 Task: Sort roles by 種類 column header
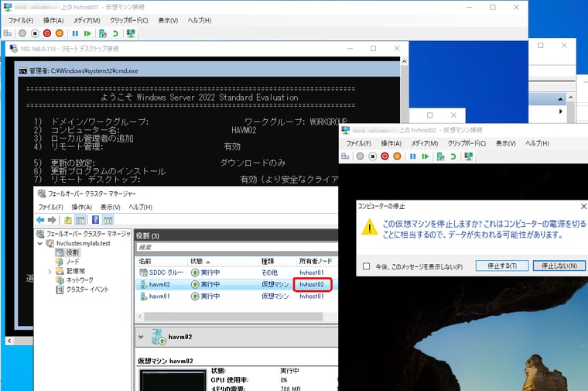277,261
